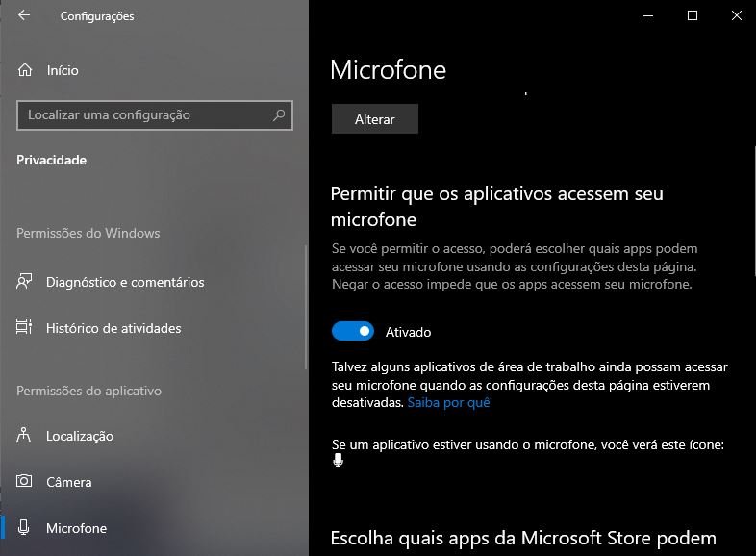The height and width of the screenshot is (556, 756).
Task: Minimize the Configurações window
Action: click(648, 15)
